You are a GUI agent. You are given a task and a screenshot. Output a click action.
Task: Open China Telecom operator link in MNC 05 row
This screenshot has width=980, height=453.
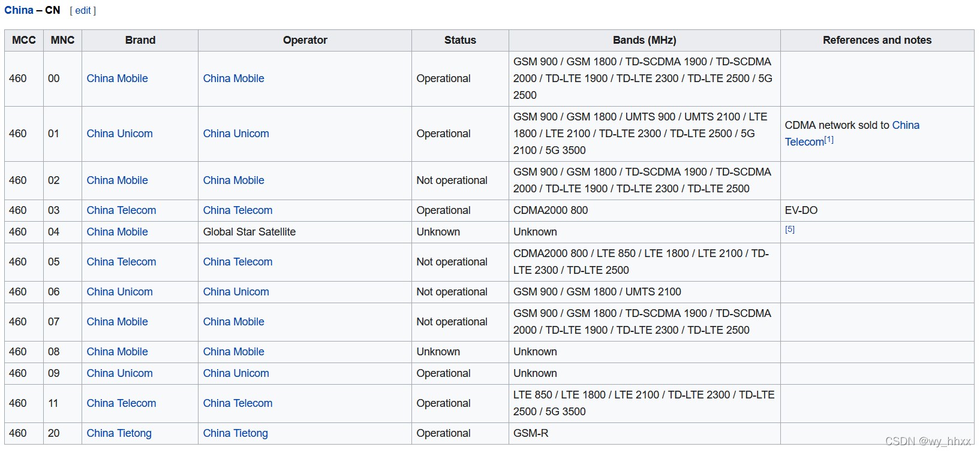point(238,262)
